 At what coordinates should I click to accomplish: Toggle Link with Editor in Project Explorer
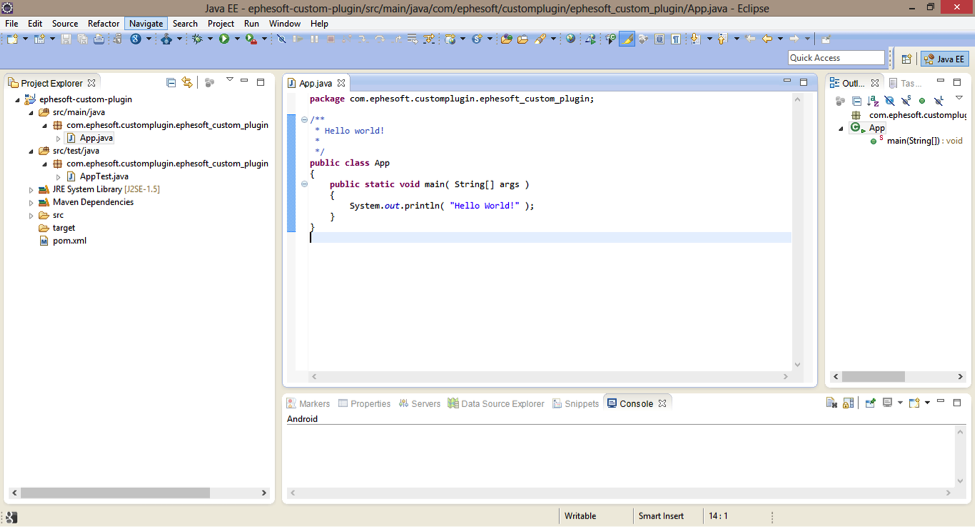tap(187, 83)
